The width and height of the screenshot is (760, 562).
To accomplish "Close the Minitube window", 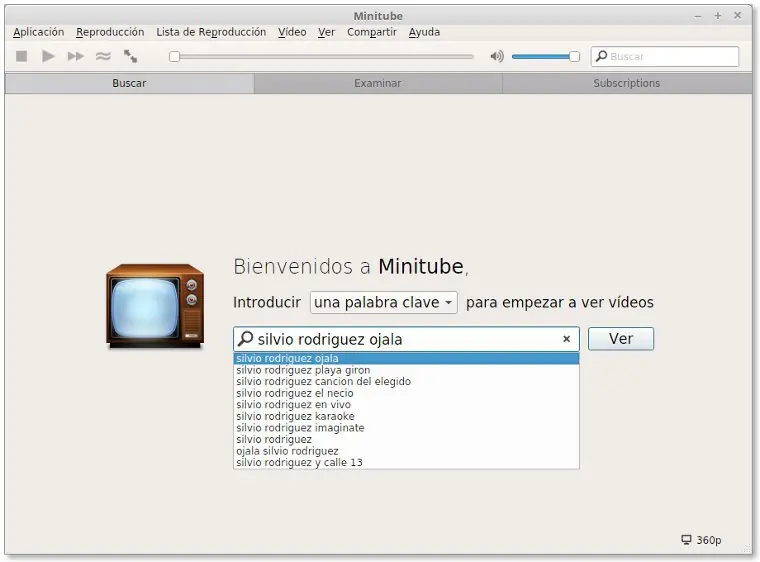I will coord(738,16).
